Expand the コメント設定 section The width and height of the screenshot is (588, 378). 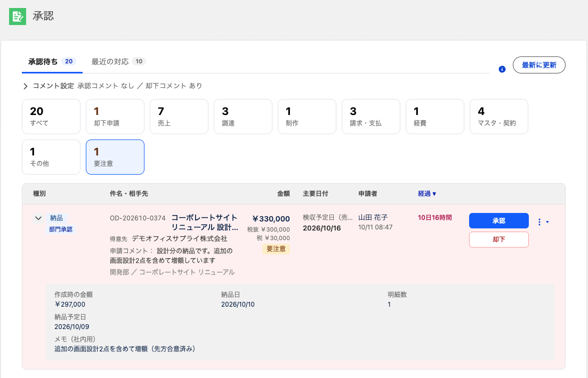coord(25,86)
